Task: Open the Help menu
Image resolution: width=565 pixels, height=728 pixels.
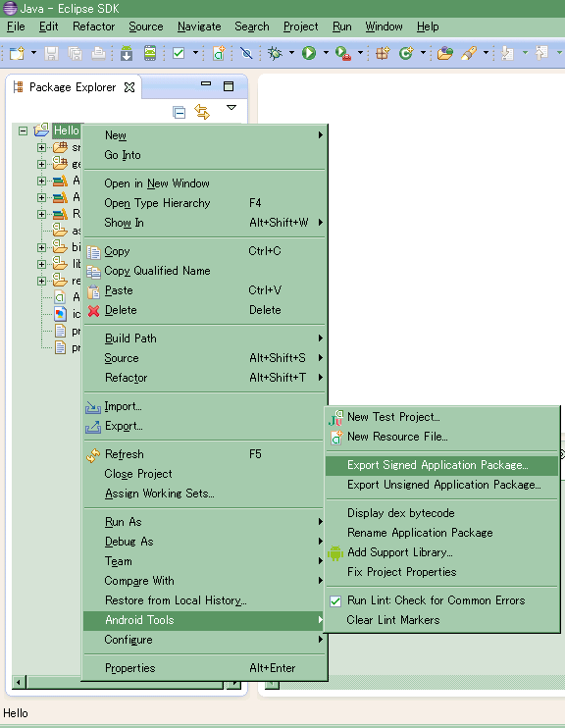Action: (428, 26)
